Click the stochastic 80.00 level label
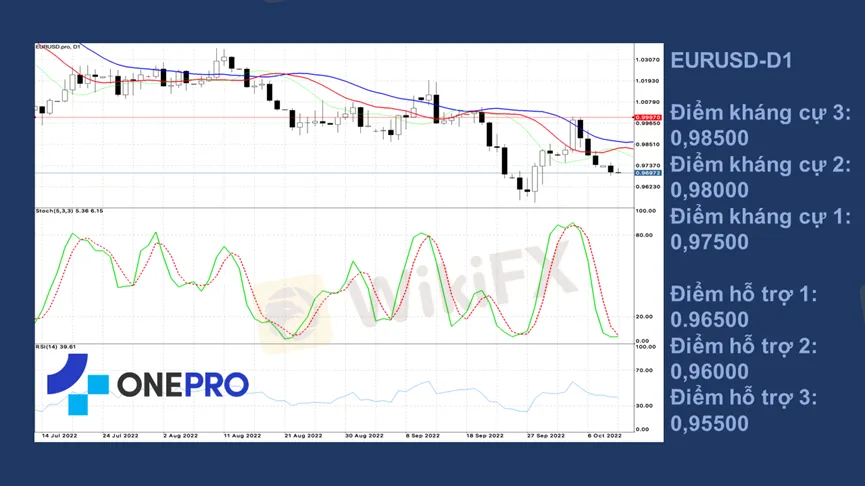Viewport: 865px width, 486px height. coord(646,236)
